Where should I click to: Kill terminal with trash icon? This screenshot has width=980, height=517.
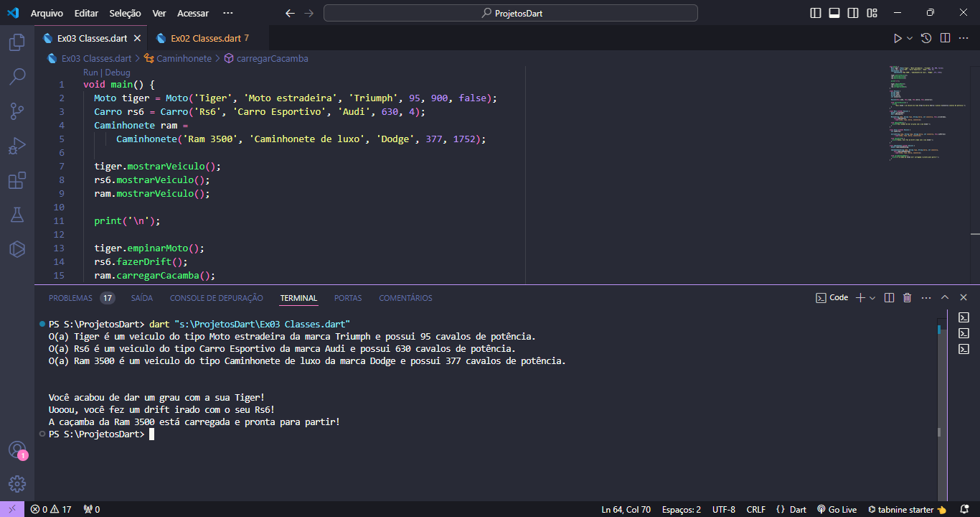click(907, 297)
